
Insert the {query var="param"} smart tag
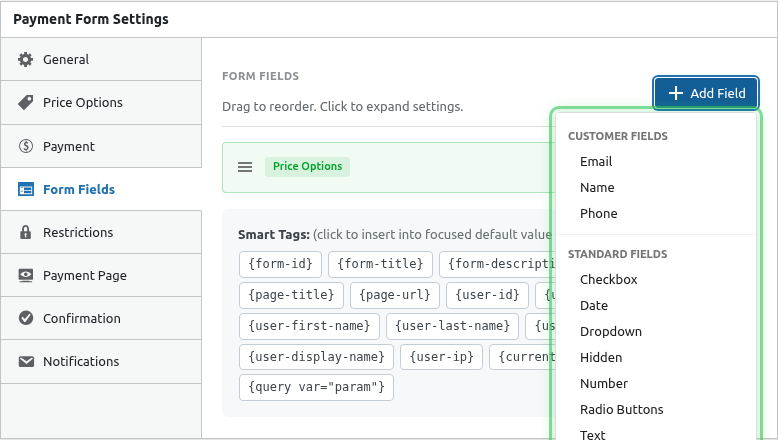[x=317, y=387]
